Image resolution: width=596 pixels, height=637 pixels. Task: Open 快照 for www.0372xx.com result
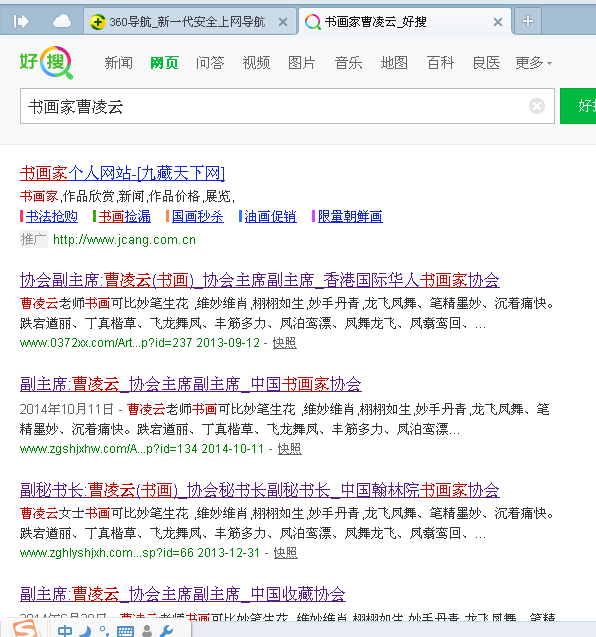pyautogui.click(x=284, y=343)
